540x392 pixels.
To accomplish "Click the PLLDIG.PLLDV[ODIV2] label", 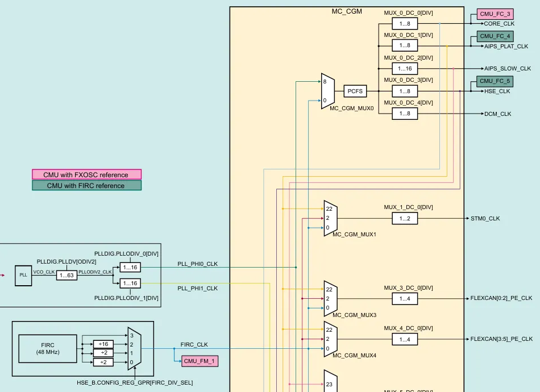I will click(67, 262).
